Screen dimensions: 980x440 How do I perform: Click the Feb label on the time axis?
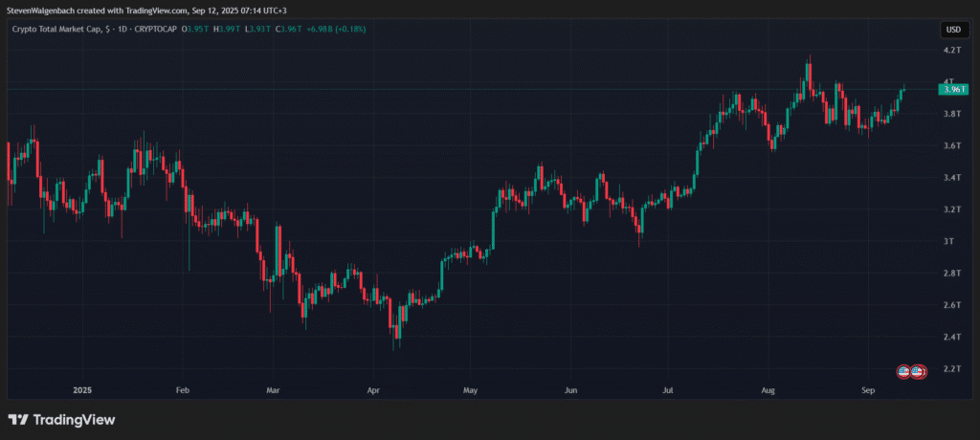click(182, 390)
